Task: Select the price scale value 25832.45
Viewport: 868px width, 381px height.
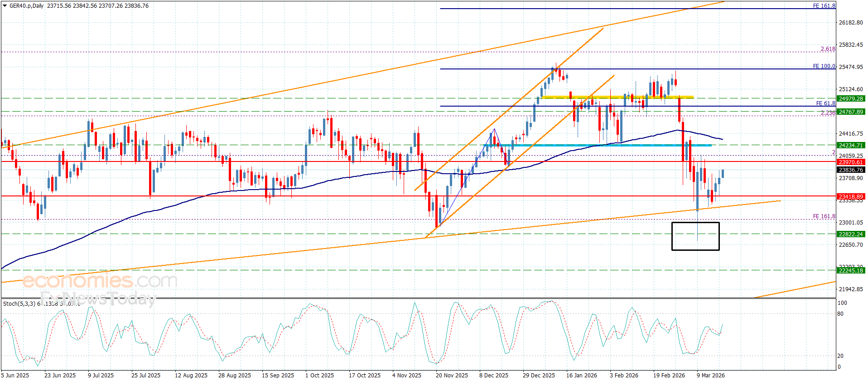Action: (x=851, y=45)
